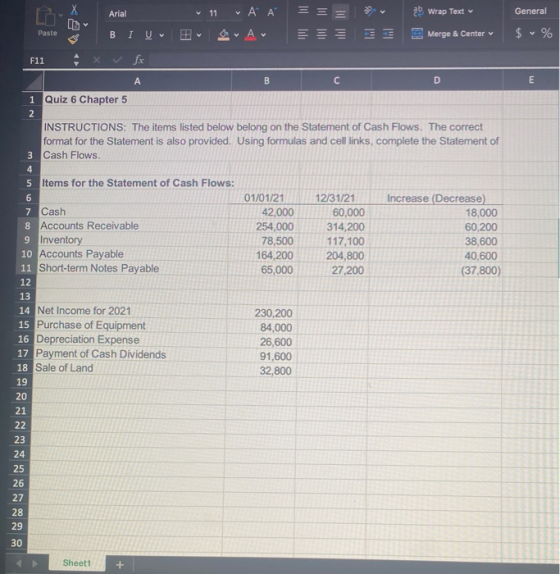Screen dimensions: 560x574
Task: Open the Merge & Center dropdown arrow
Action: click(490, 34)
